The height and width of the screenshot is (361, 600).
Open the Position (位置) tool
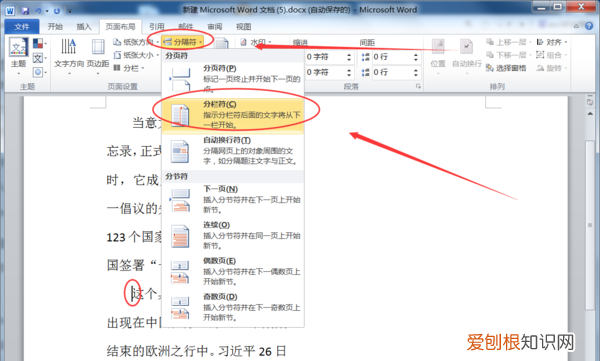(438, 56)
